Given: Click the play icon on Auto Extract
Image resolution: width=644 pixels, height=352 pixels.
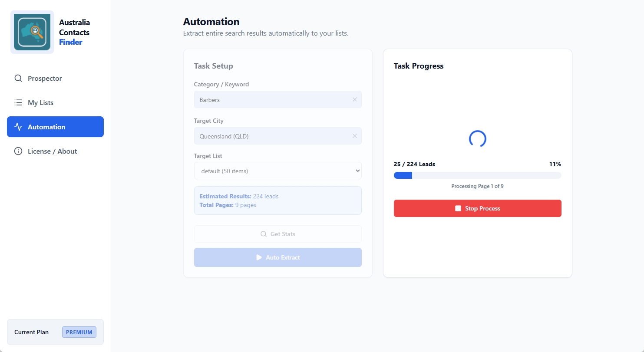Looking at the screenshot, I should 259,257.
